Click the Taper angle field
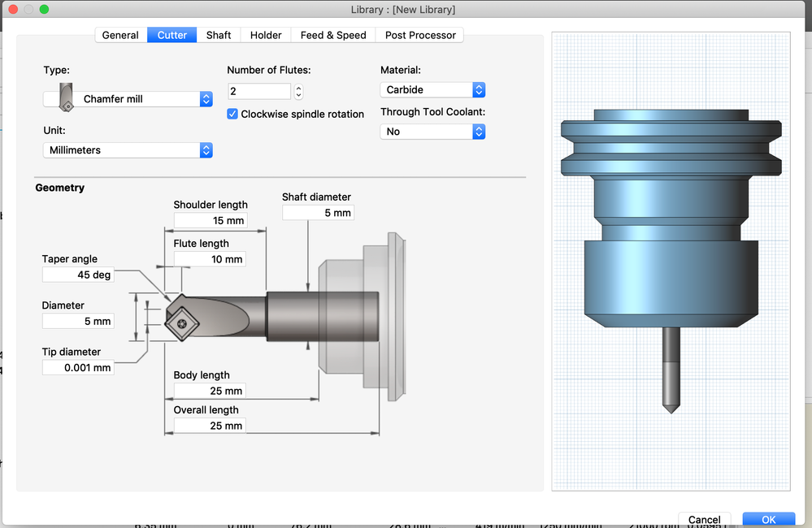The width and height of the screenshot is (812, 528). [78, 275]
